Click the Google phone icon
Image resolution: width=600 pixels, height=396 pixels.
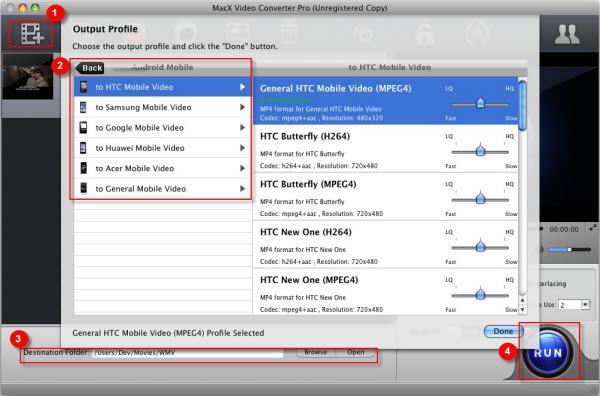point(83,127)
